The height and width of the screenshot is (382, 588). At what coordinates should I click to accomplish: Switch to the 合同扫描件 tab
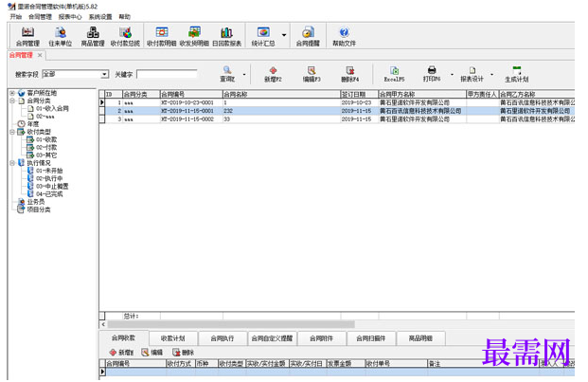pyautogui.click(x=371, y=338)
